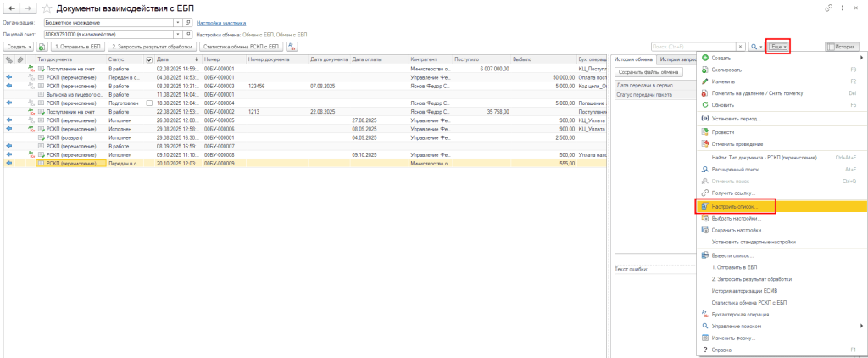Click the open icon beside Лицевой счет field
The image size is (868, 358).
pos(186,34)
